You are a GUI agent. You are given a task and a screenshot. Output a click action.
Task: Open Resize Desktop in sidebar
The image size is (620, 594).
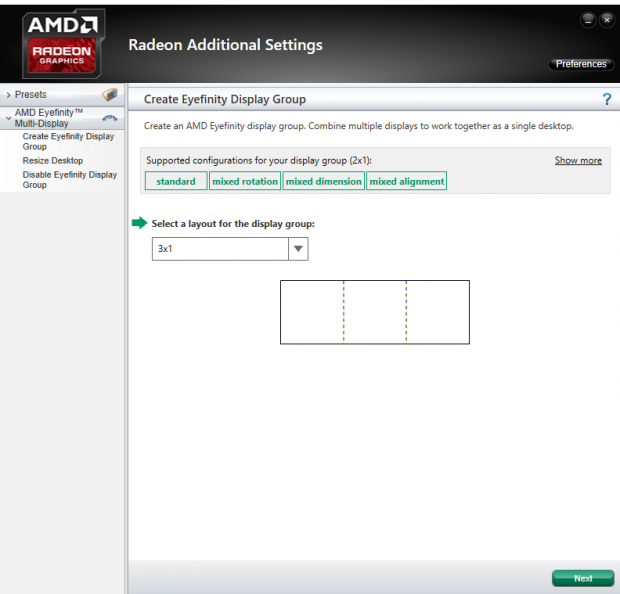53,161
